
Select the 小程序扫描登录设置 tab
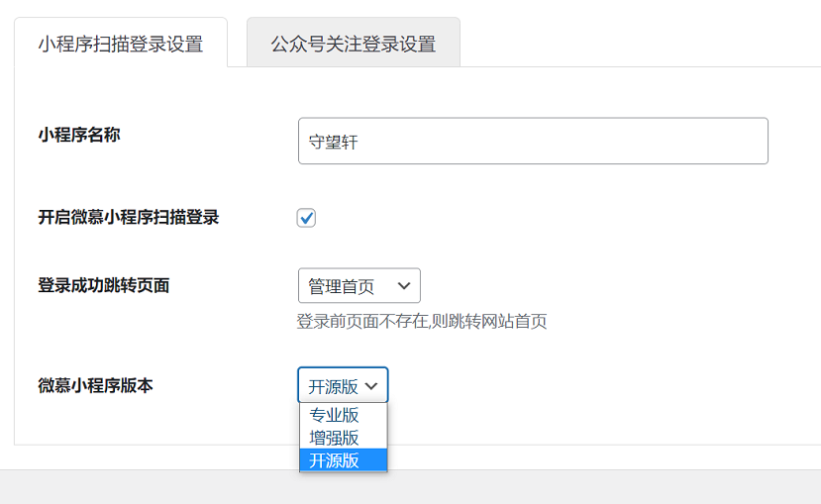(121, 43)
